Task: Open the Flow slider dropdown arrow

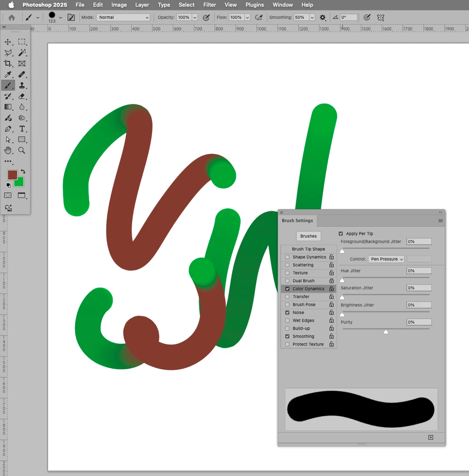Action: coord(247,17)
